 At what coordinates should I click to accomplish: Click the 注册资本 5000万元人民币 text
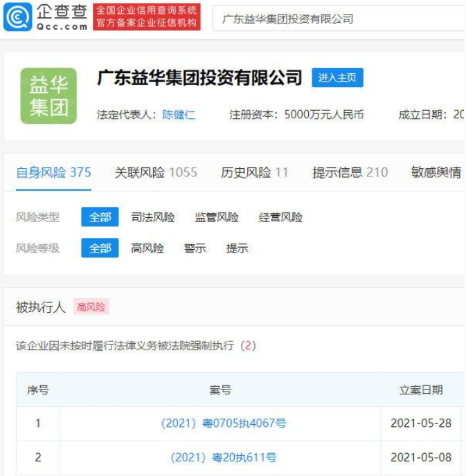tap(296, 115)
